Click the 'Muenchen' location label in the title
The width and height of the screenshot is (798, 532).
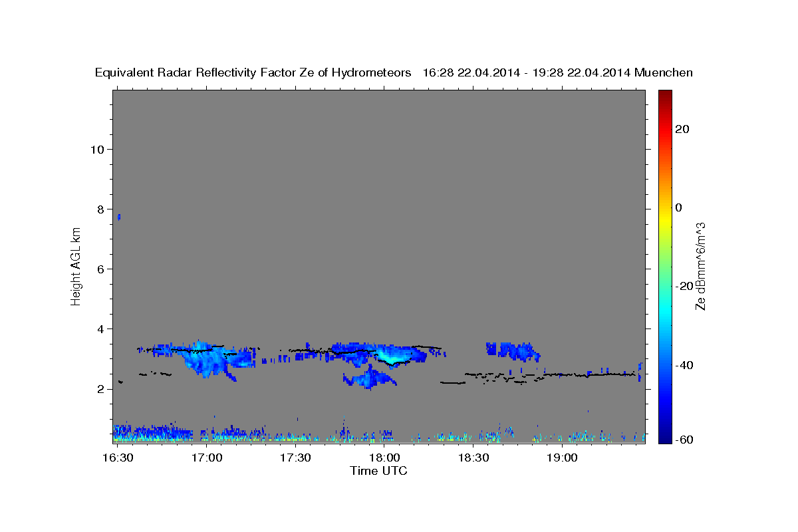(x=664, y=73)
